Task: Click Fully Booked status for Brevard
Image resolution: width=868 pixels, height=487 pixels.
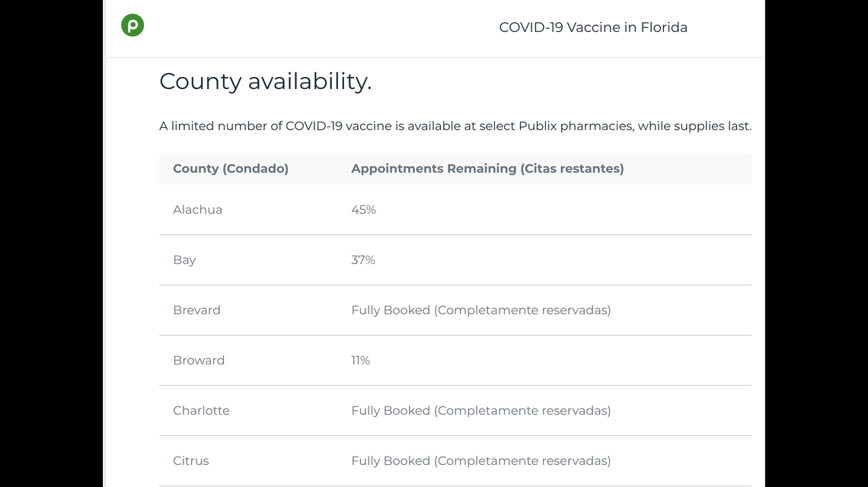Action: 480,310
